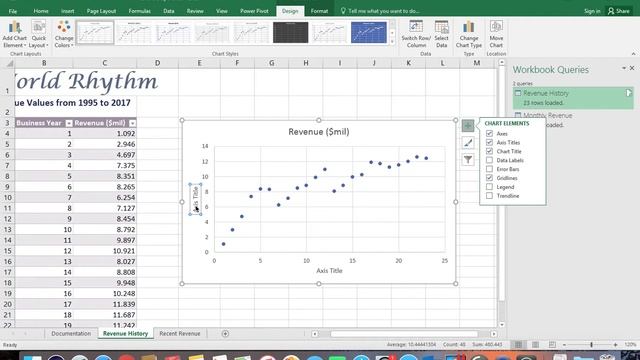640x360 pixels.
Task: Select the horizontal Axis Title label
Action: click(329, 271)
